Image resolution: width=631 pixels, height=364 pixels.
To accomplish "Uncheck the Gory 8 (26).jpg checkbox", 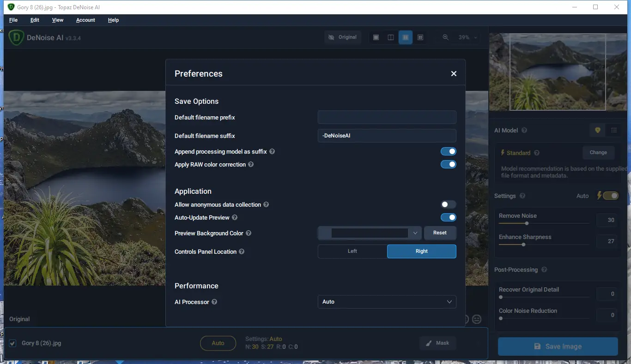I will (12, 343).
